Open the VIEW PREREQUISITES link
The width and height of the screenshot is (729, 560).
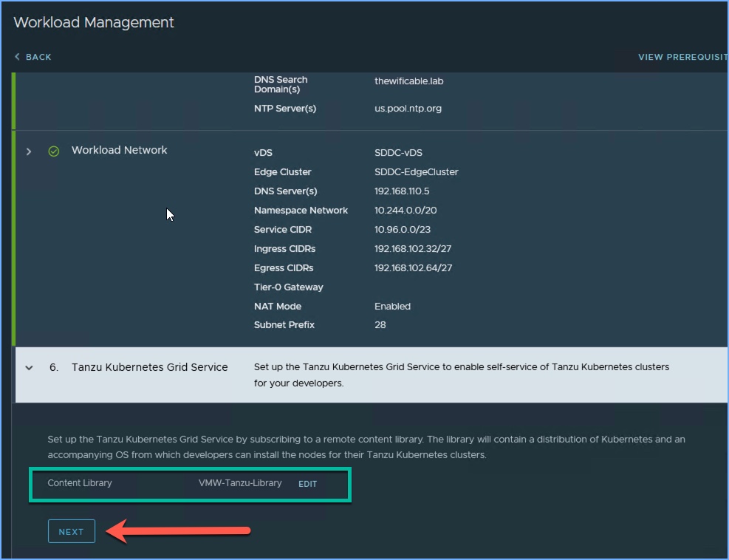point(682,57)
